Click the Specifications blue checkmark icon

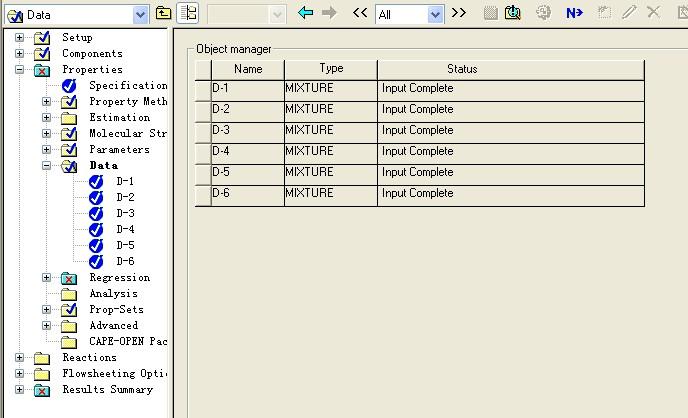(x=69, y=86)
